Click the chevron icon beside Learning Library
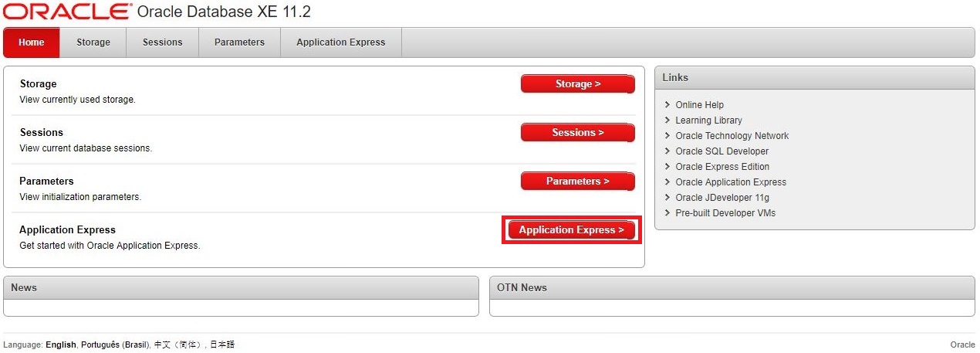The width and height of the screenshot is (980, 353). (x=667, y=120)
